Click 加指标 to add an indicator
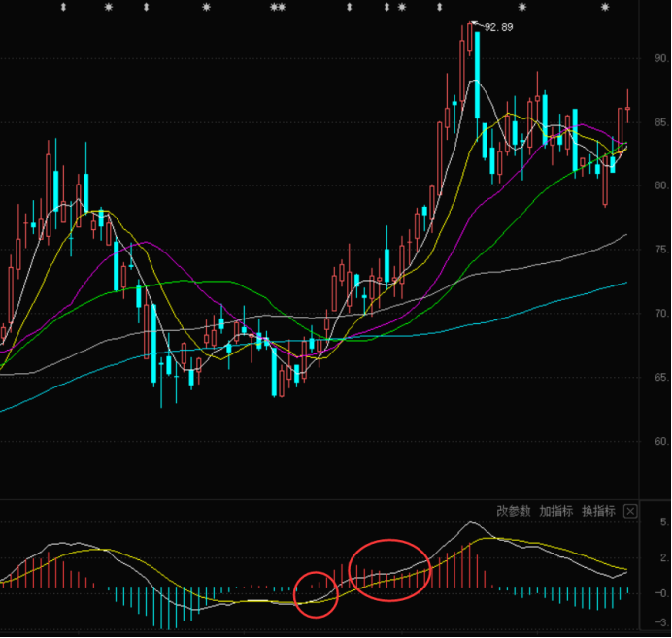The image size is (672, 638). click(556, 511)
